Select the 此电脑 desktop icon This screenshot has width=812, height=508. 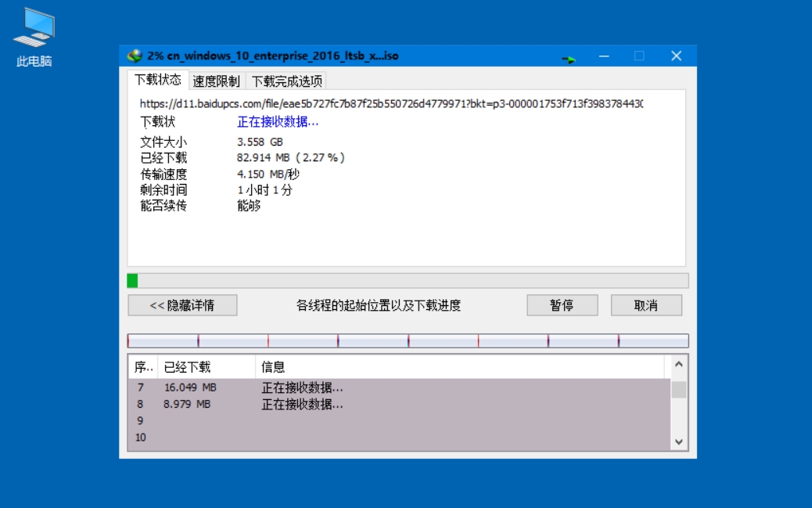pyautogui.click(x=34, y=38)
